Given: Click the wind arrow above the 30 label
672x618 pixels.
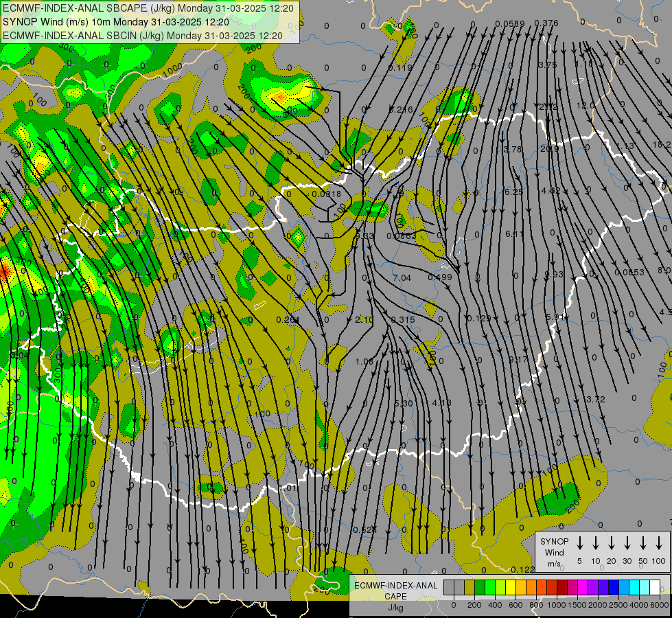Looking at the screenshot, I should (627, 543).
